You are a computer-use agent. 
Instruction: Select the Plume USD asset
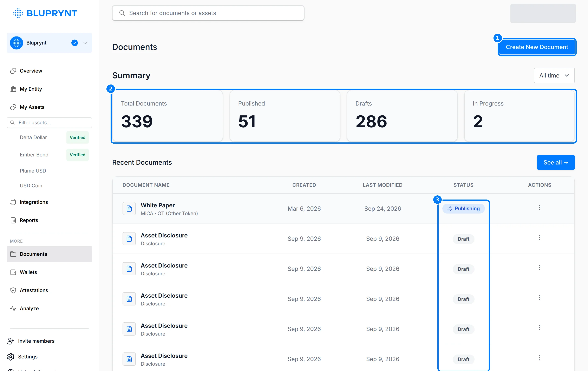(33, 171)
